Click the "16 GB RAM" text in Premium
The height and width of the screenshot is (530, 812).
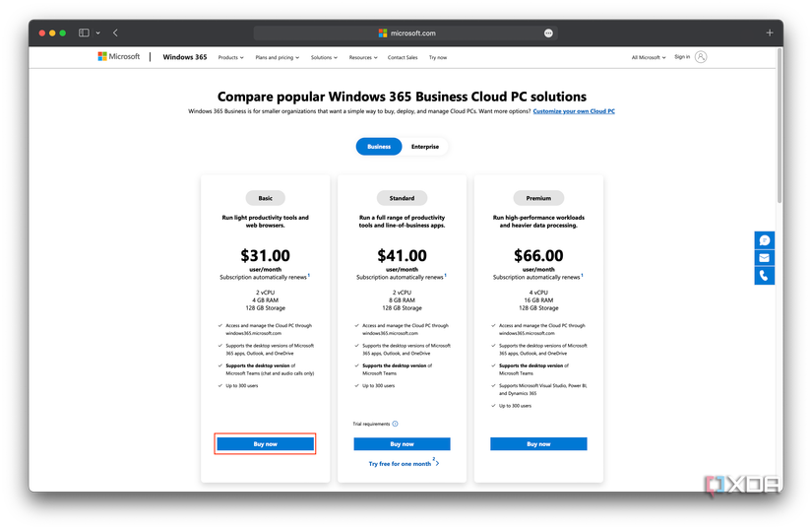click(x=538, y=299)
